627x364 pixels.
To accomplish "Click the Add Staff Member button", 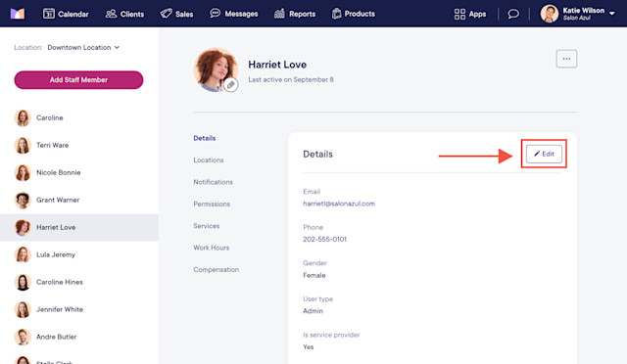I will (x=78, y=80).
